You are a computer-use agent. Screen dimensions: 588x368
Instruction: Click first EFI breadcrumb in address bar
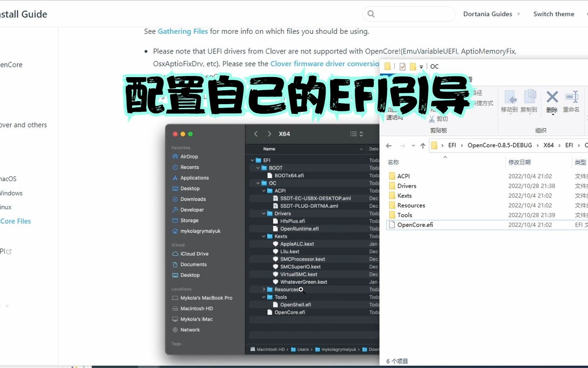click(452, 145)
